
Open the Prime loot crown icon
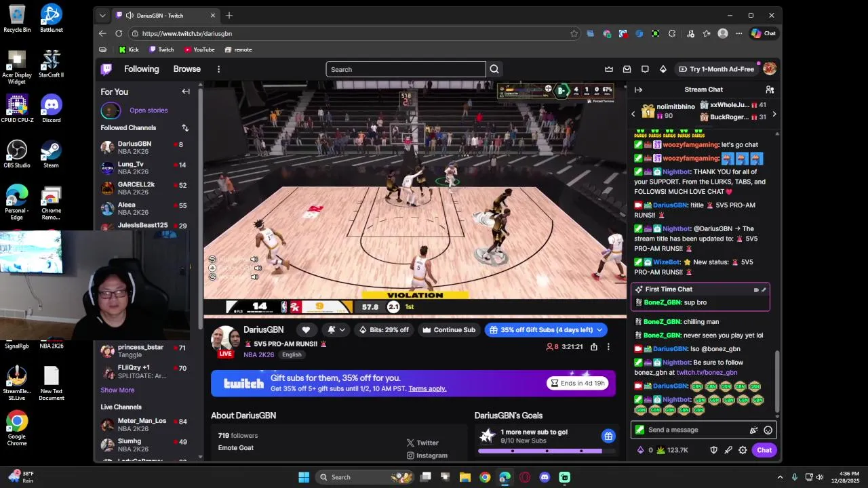[609, 69]
